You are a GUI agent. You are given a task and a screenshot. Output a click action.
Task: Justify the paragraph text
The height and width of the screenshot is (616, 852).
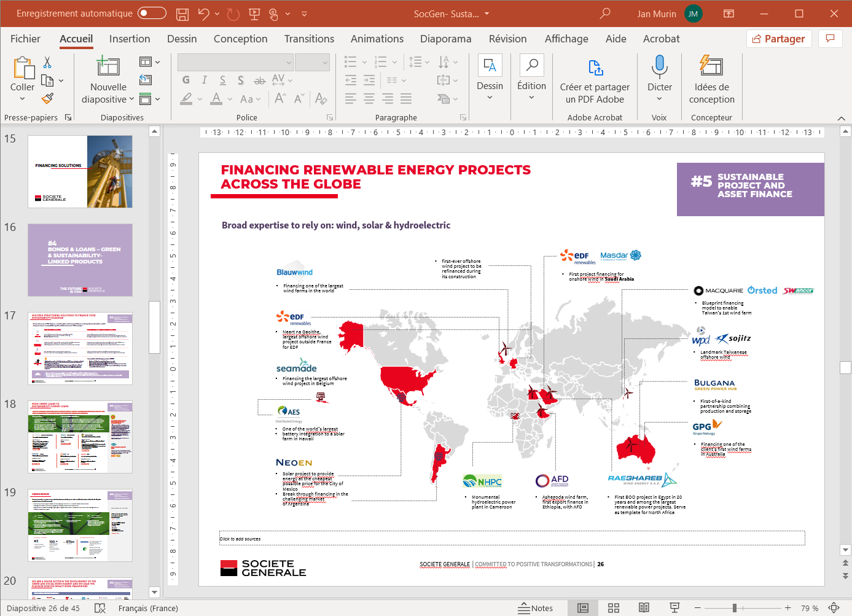(x=406, y=98)
